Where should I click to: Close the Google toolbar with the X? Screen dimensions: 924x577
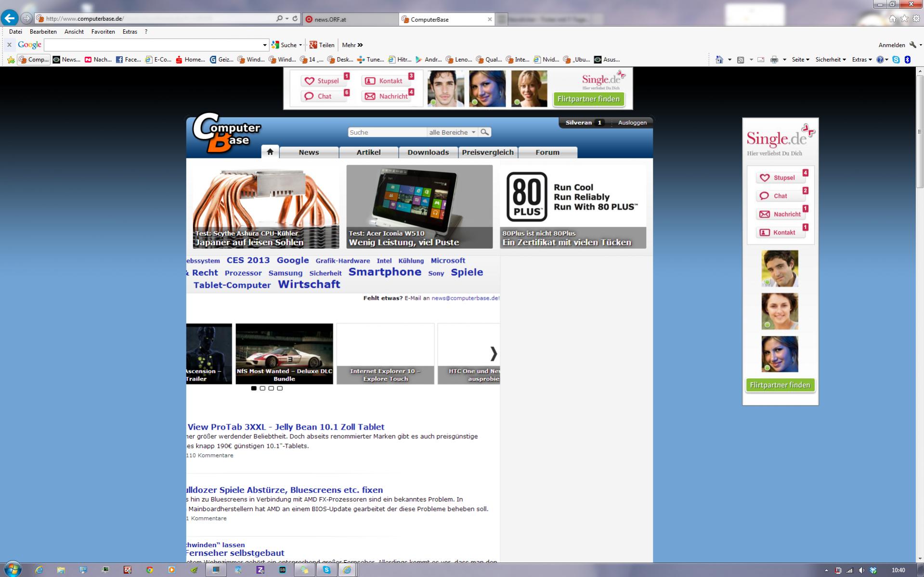click(9, 45)
